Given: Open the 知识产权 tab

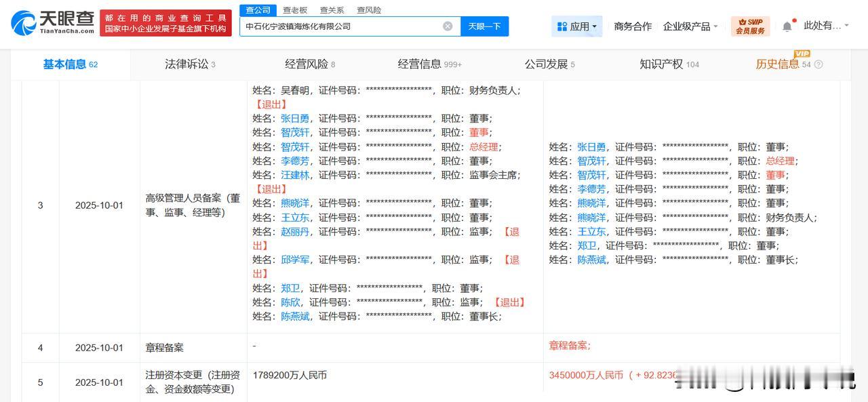Looking at the screenshot, I should tap(669, 64).
